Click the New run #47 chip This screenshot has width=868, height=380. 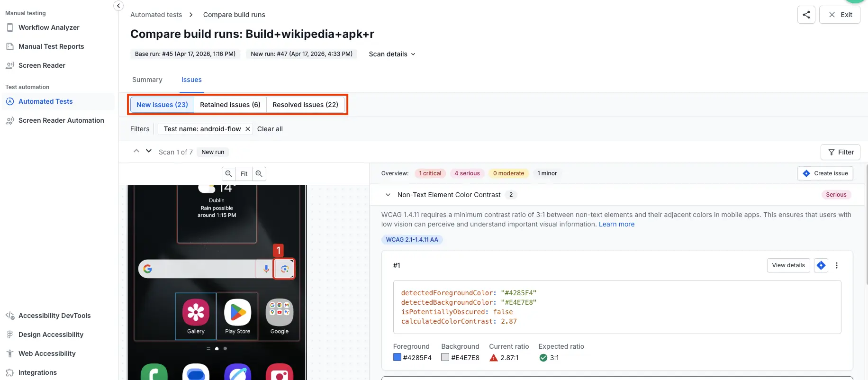(x=301, y=54)
